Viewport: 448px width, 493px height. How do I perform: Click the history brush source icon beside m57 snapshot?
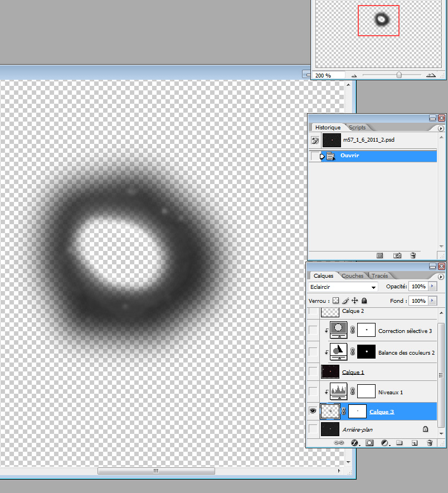point(315,140)
